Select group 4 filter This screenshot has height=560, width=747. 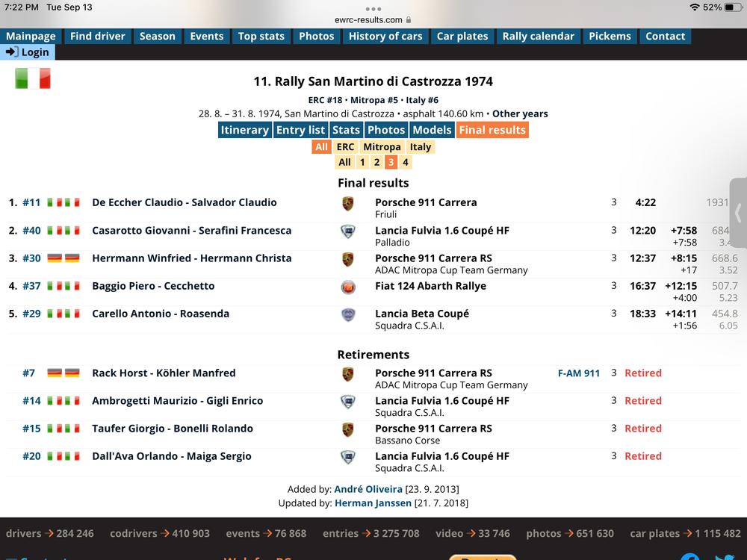click(x=406, y=162)
